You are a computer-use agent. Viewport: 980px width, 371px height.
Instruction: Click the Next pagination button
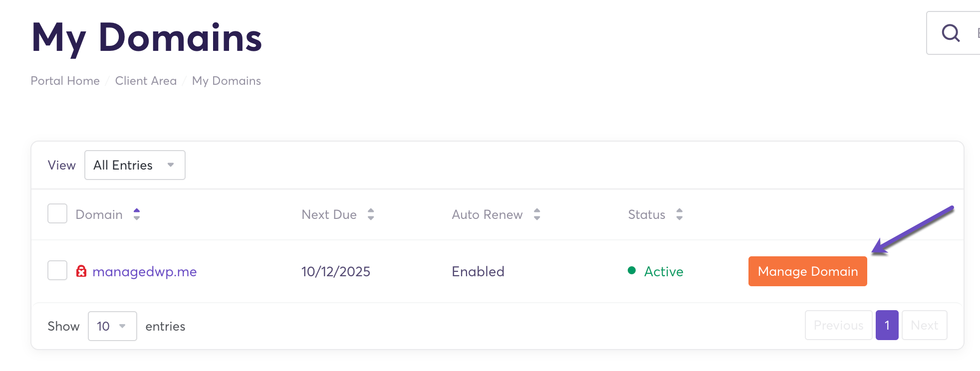tap(924, 326)
